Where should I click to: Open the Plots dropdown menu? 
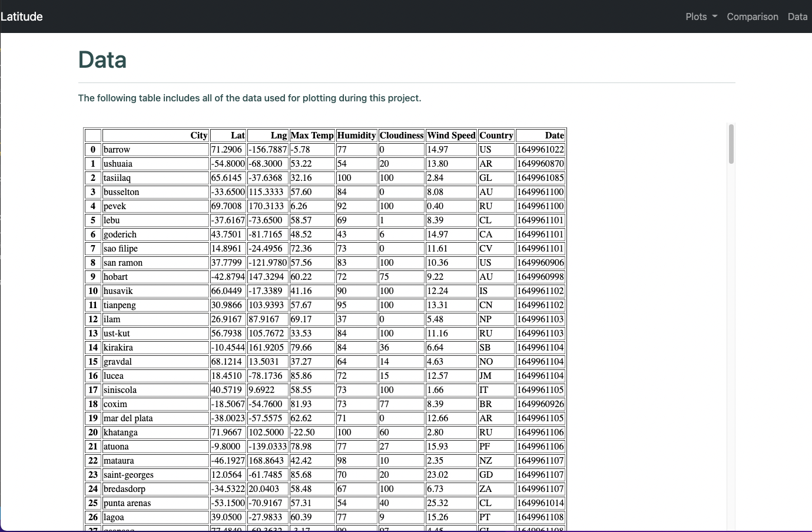tap(701, 16)
